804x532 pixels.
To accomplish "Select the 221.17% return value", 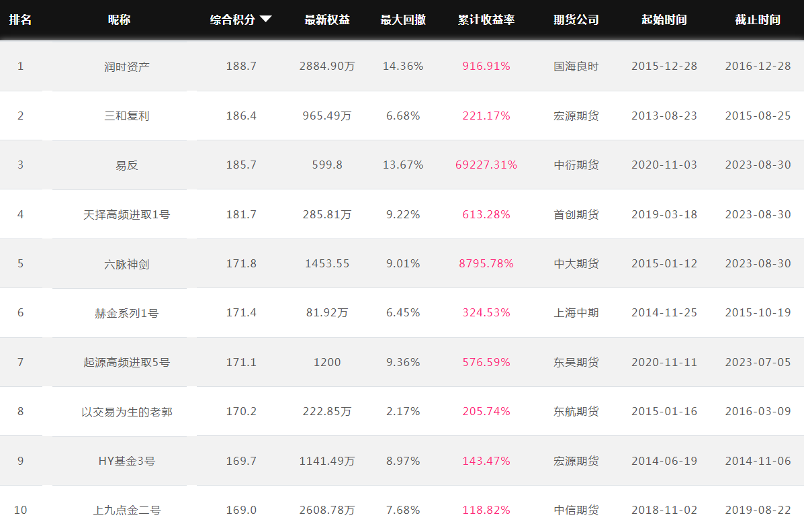I will tap(486, 116).
